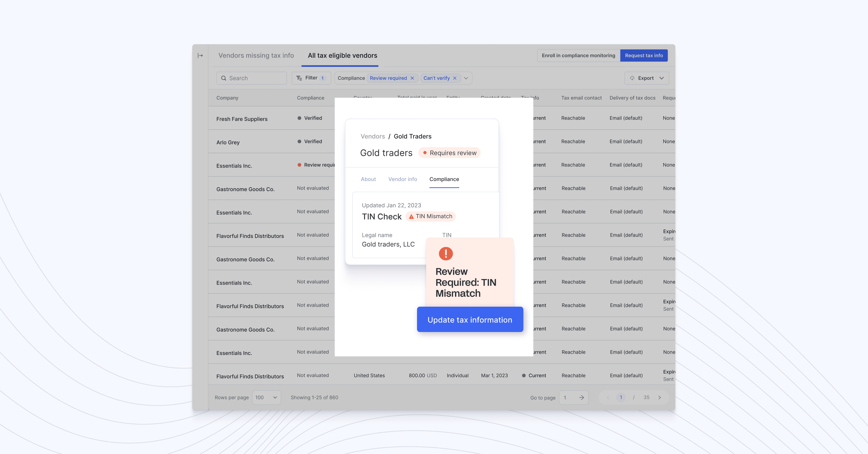Click the Vendors breadcrumb link
Image resolution: width=868 pixels, height=454 pixels.
click(372, 136)
